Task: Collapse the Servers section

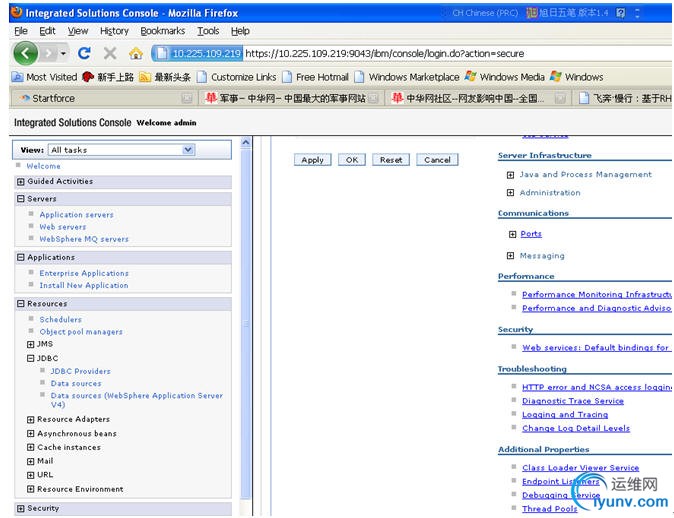Action: coord(20,199)
